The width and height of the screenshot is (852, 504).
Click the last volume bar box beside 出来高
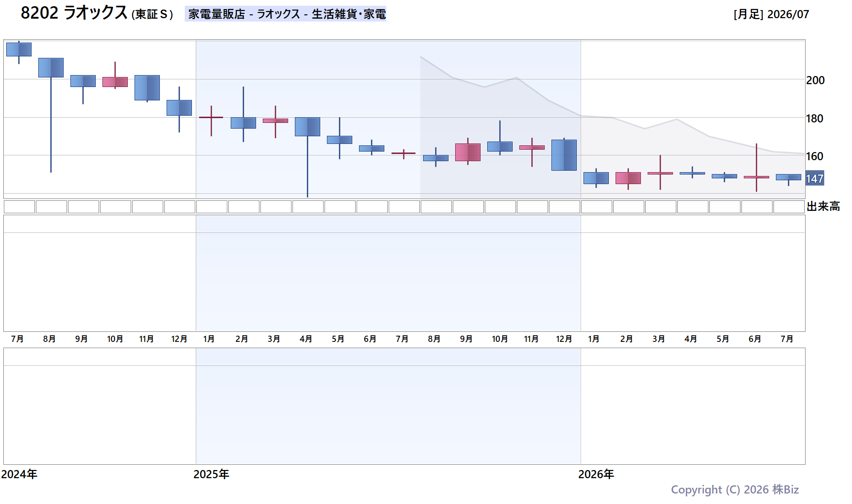(789, 207)
